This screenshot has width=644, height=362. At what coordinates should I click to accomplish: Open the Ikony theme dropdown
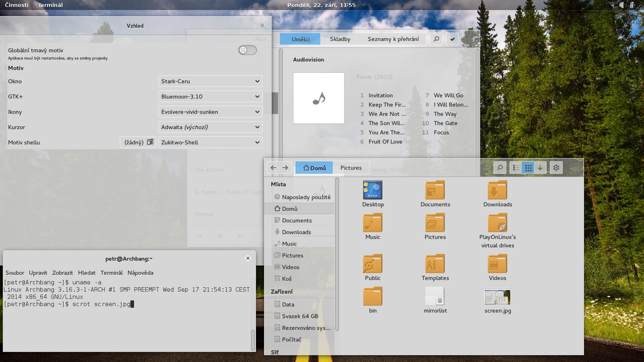coord(211,112)
